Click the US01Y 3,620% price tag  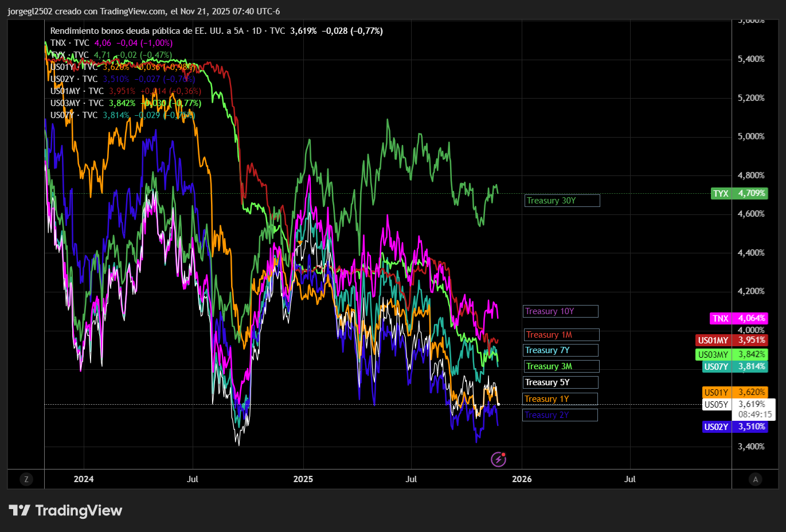pyautogui.click(x=735, y=392)
